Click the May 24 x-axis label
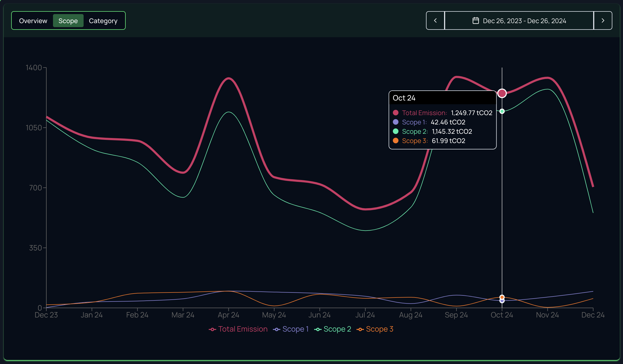The width and height of the screenshot is (623, 364). point(274,315)
